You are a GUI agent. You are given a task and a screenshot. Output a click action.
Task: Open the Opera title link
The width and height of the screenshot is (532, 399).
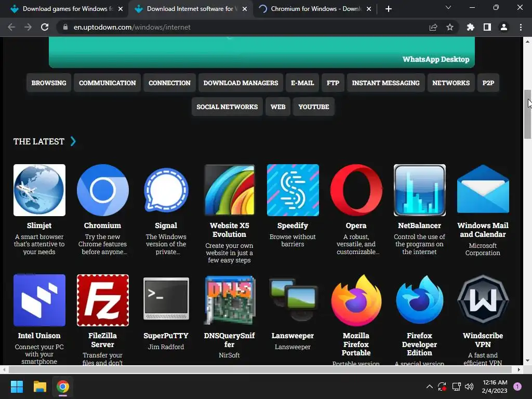pyautogui.click(x=356, y=225)
